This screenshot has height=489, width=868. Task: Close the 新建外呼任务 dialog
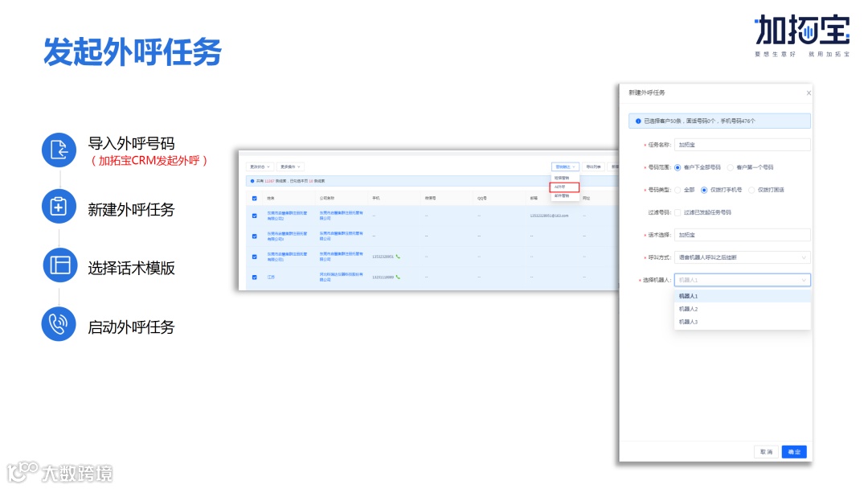coord(809,93)
